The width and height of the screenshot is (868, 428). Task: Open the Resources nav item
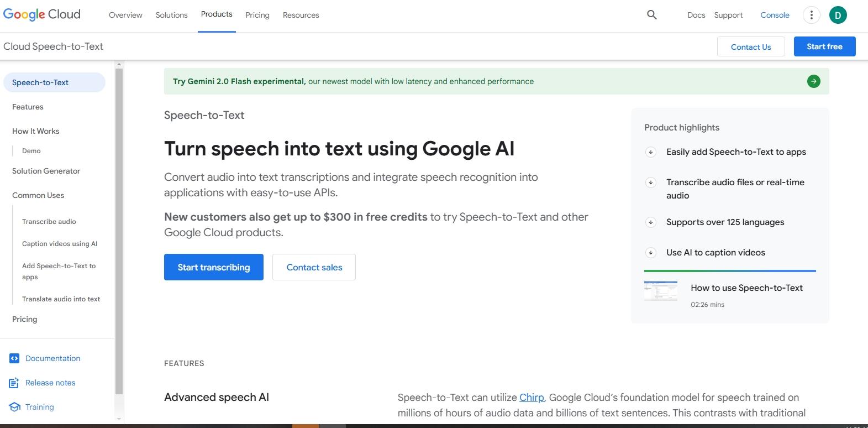[301, 15]
